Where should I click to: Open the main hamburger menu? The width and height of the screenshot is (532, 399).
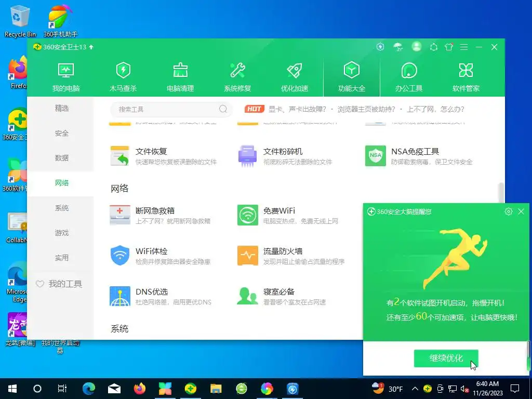(464, 47)
